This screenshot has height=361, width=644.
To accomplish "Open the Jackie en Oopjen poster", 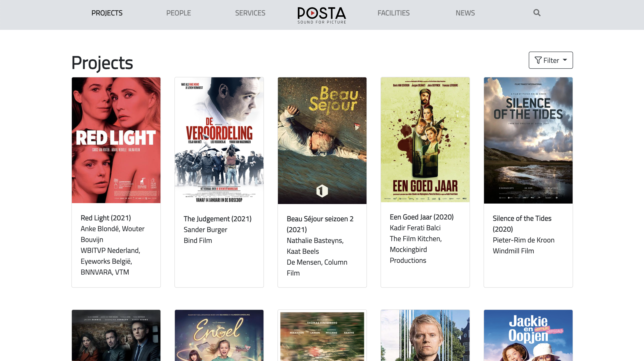I will tap(528, 335).
